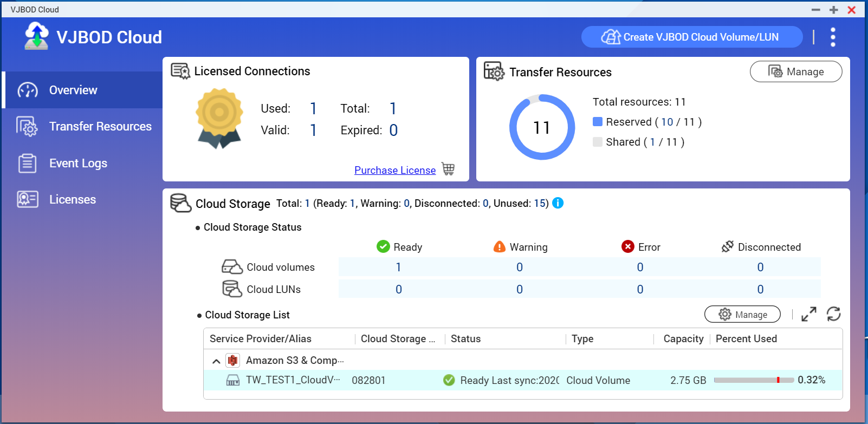Viewport: 868px width, 424px height.
Task: Click the gold license medal badge
Action: coord(219,119)
